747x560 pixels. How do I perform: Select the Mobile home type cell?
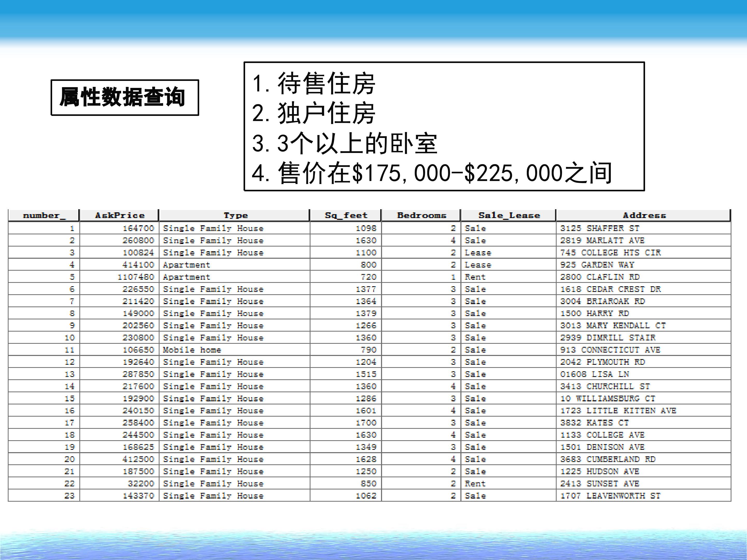(234, 350)
